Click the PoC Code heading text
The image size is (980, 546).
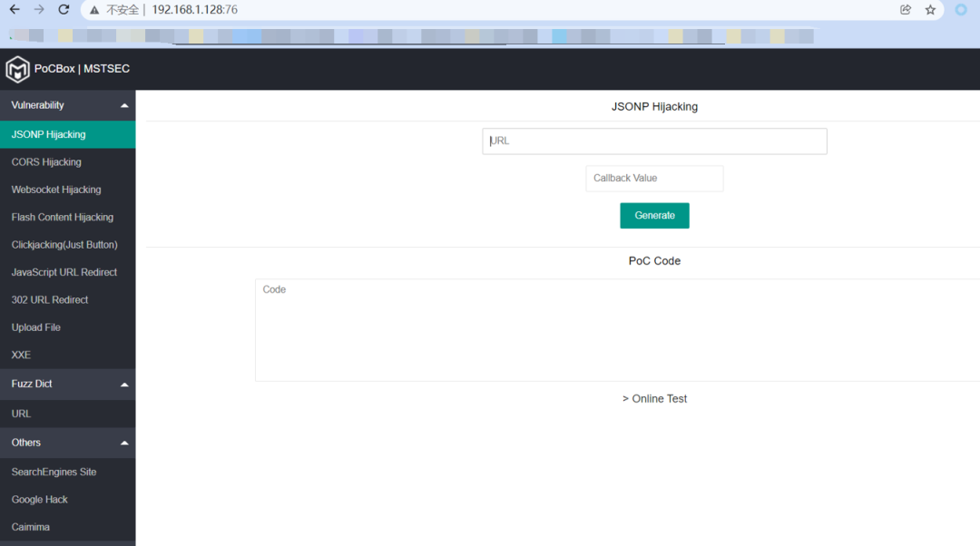coord(654,261)
